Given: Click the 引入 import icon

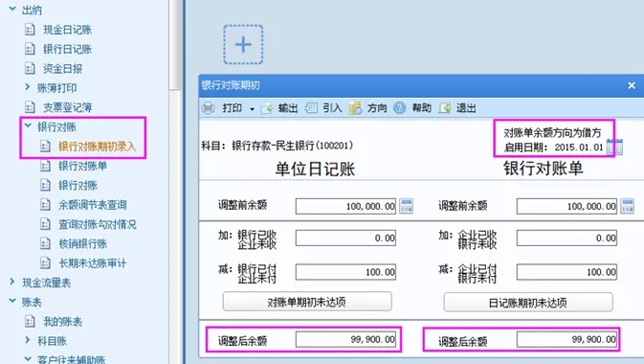Looking at the screenshot, I should [x=311, y=108].
